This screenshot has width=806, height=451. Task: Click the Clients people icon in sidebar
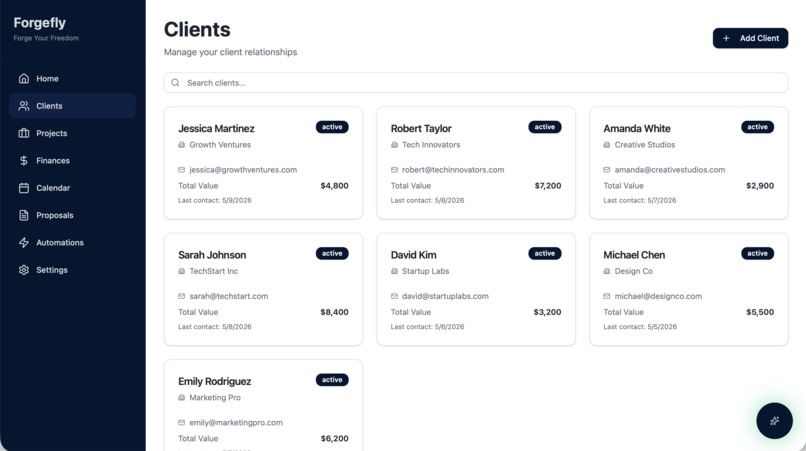(x=24, y=105)
